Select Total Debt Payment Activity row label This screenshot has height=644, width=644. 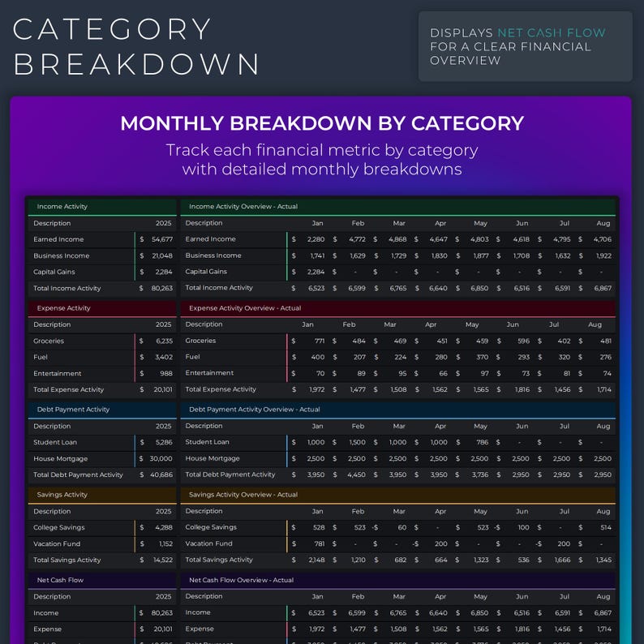click(78, 474)
